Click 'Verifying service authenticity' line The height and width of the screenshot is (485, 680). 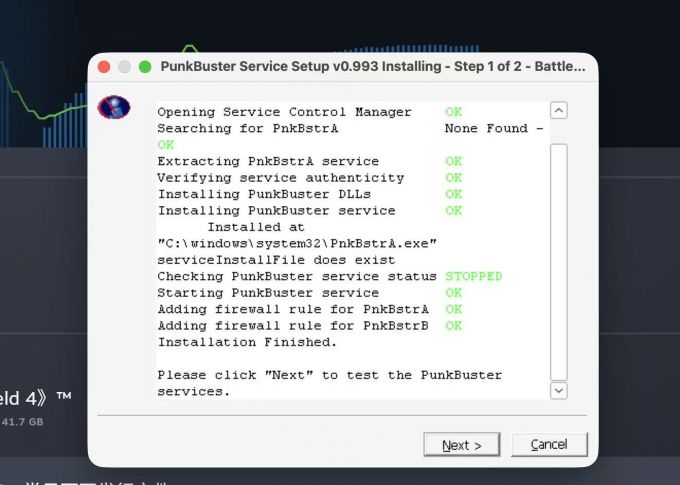click(281, 178)
